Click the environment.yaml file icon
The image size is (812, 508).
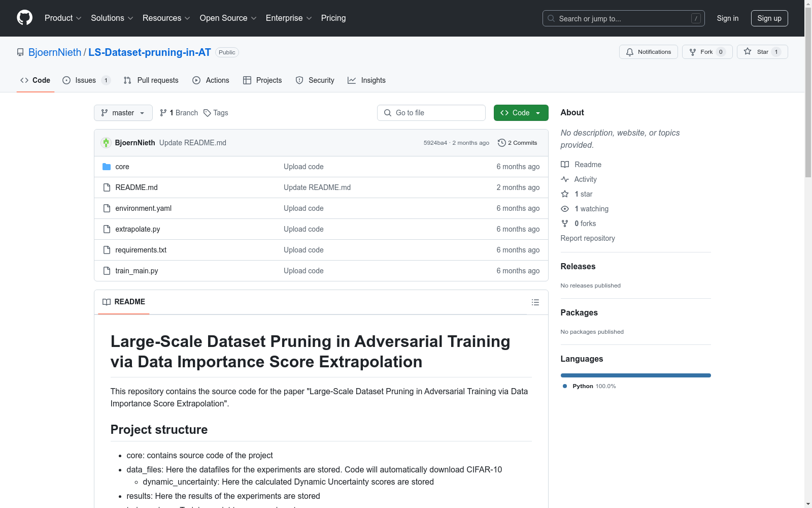tap(107, 208)
